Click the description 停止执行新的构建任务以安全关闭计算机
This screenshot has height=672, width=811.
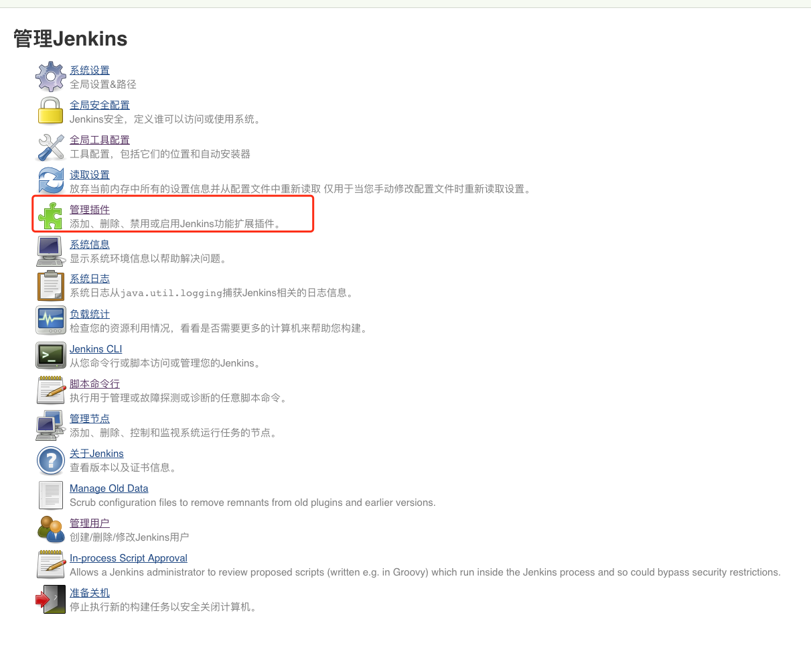(x=165, y=607)
